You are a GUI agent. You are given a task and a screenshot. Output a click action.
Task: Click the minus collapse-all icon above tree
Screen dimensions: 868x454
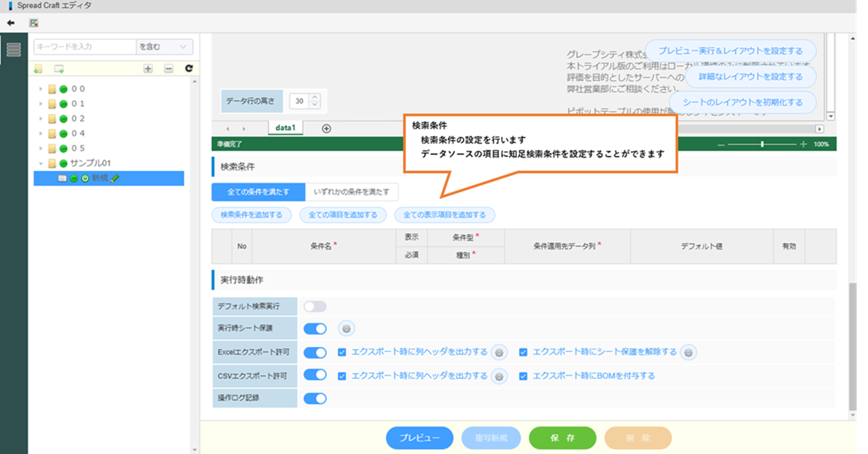(x=168, y=68)
